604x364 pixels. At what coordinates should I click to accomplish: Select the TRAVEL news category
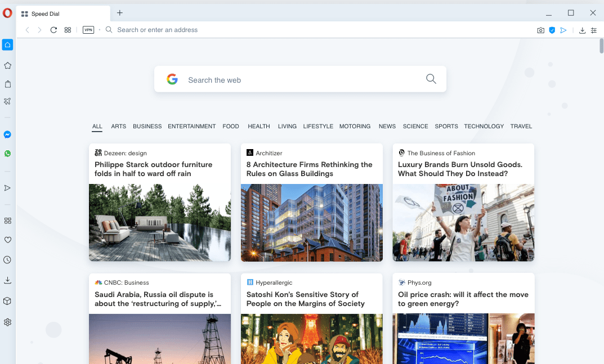point(521,127)
